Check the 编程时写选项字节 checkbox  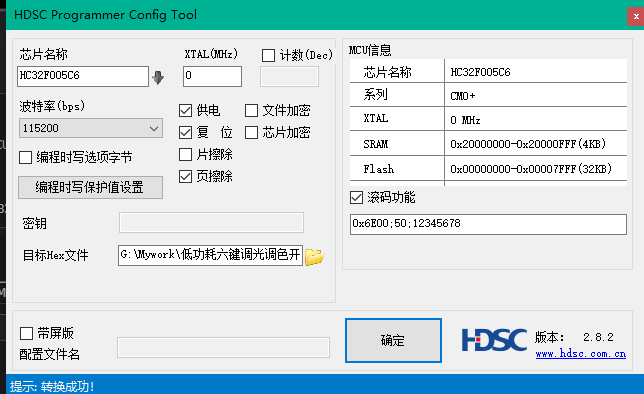tap(25, 157)
